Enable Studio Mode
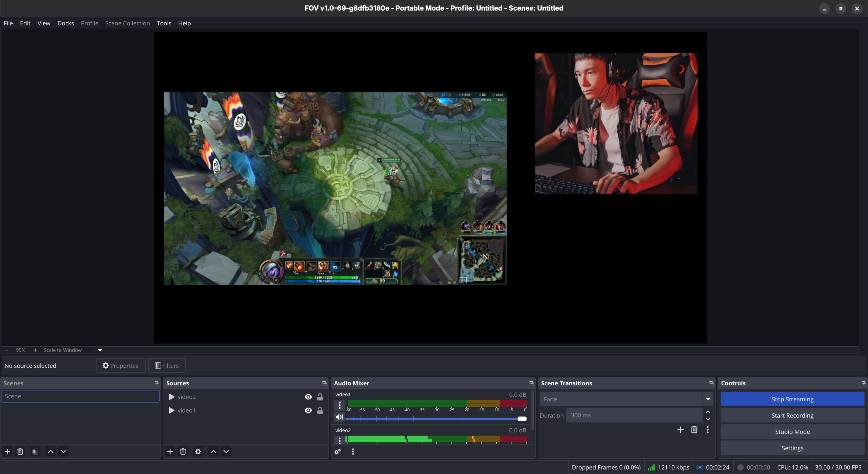This screenshot has height=474, width=868. 792,431
